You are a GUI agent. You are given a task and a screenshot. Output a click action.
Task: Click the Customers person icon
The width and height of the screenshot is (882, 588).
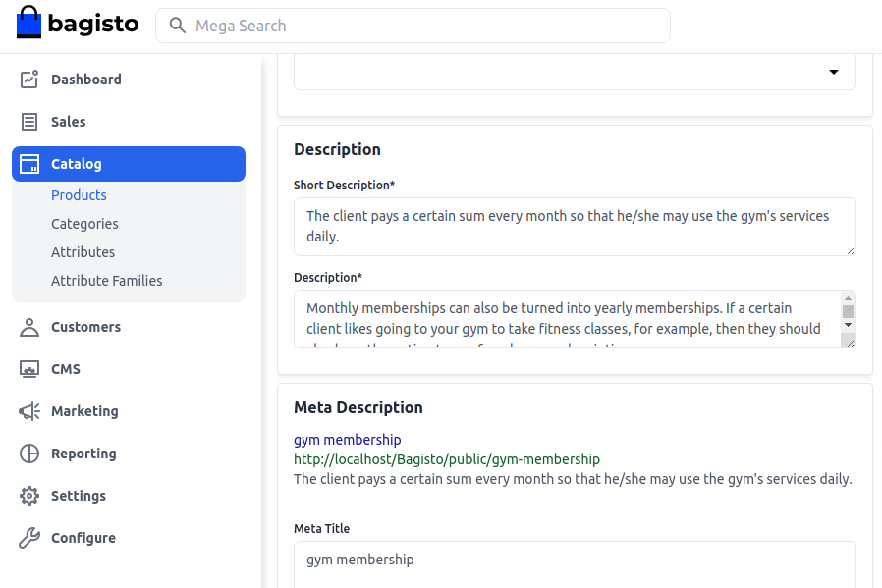click(x=29, y=327)
